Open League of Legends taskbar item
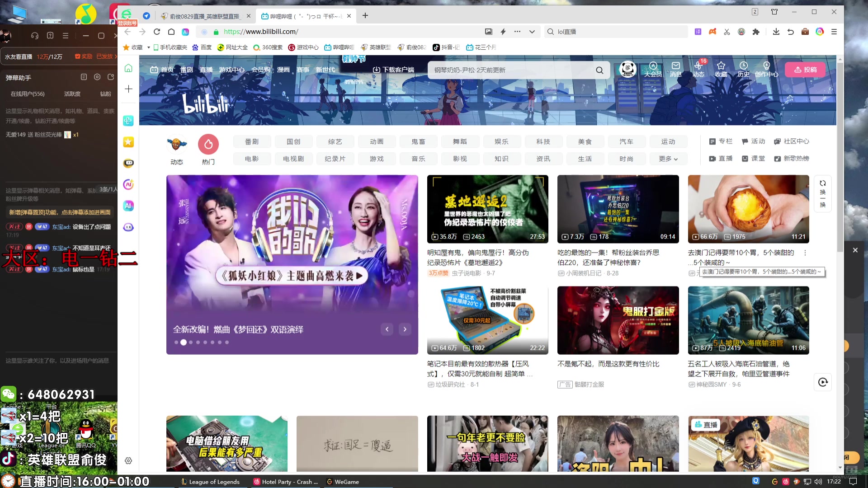Image resolution: width=868 pixels, height=488 pixels. pos(210,482)
